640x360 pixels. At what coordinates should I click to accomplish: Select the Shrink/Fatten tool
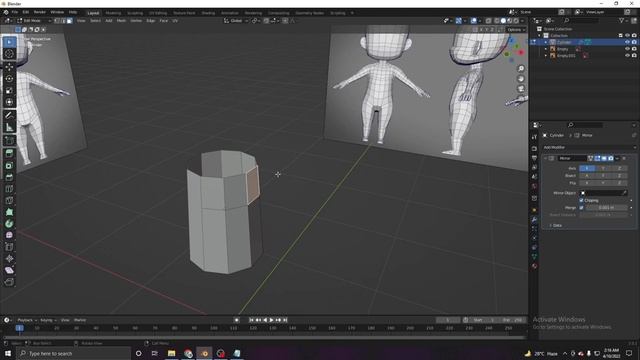(9, 259)
